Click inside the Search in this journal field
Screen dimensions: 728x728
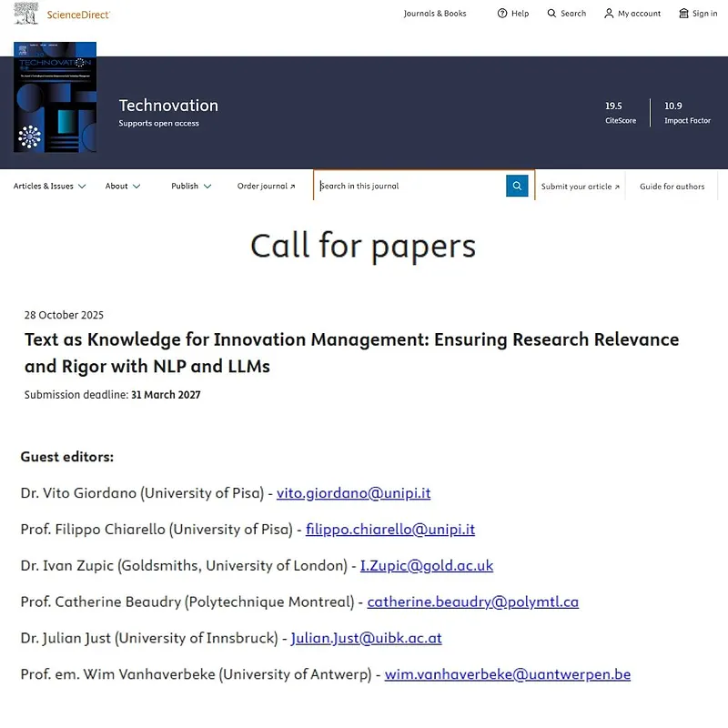[409, 186]
